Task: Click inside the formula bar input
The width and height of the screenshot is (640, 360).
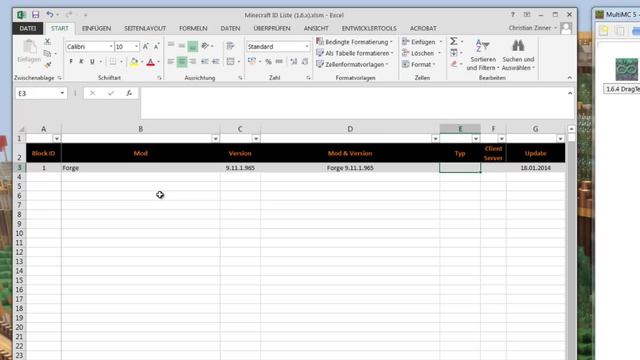Action: tap(353, 102)
